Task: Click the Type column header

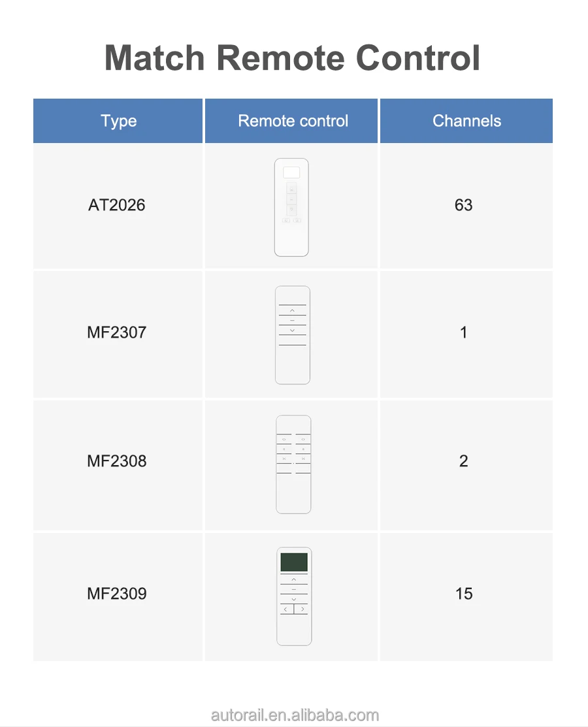Action: 118,121
